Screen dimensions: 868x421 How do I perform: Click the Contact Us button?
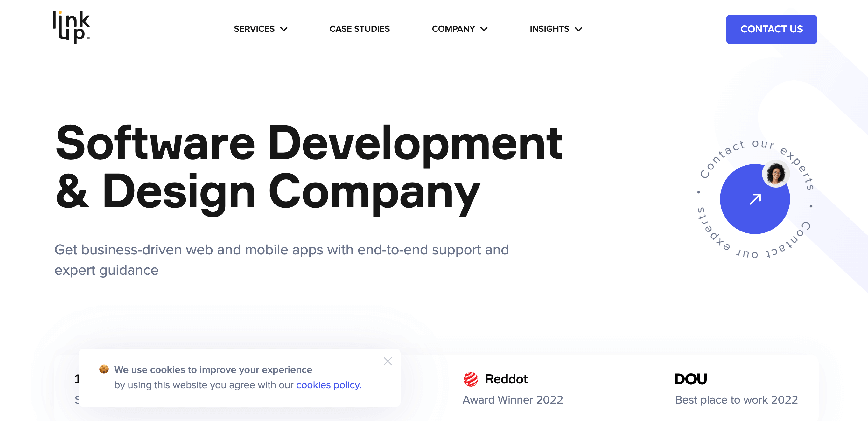[771, 29]
